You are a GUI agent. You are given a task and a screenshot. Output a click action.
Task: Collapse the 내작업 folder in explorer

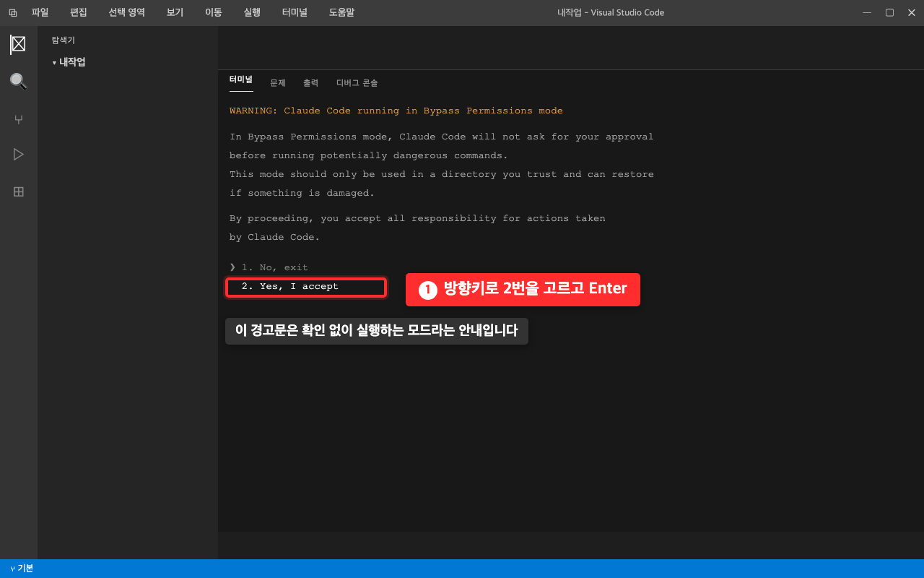[69, 62]
